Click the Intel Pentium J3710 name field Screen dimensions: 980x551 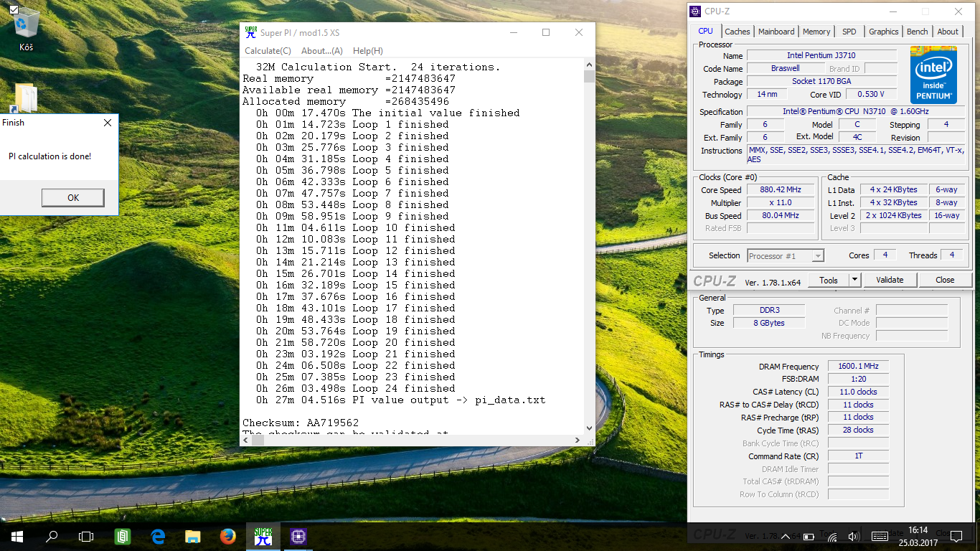pos(821,55)
